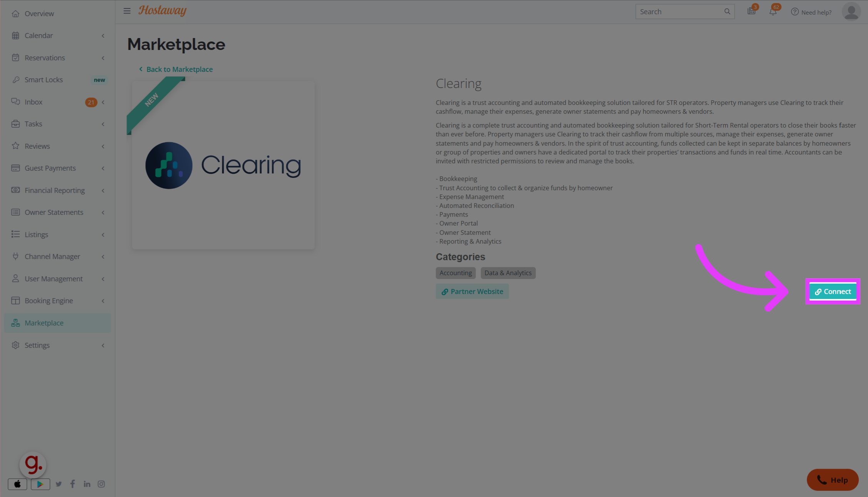
Task: Click the Apple App Store icon
Action: pos(17,484)
